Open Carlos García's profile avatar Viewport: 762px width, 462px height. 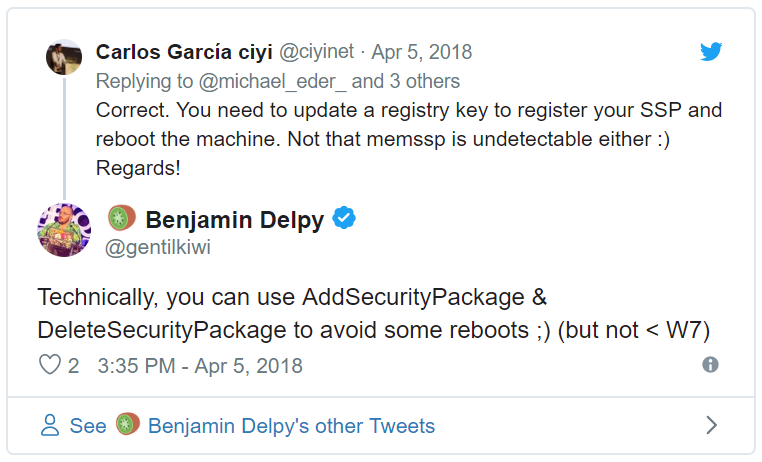(x=64, y=57)
